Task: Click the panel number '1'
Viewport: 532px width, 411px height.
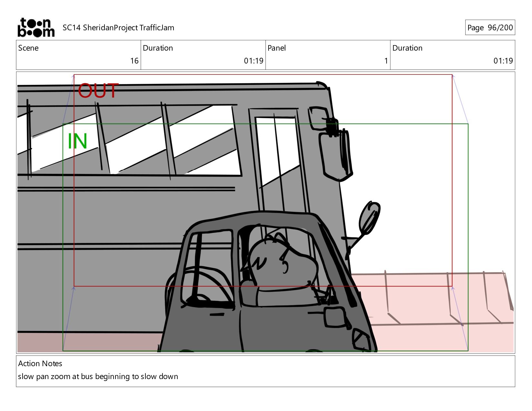Action: [386, 61]
